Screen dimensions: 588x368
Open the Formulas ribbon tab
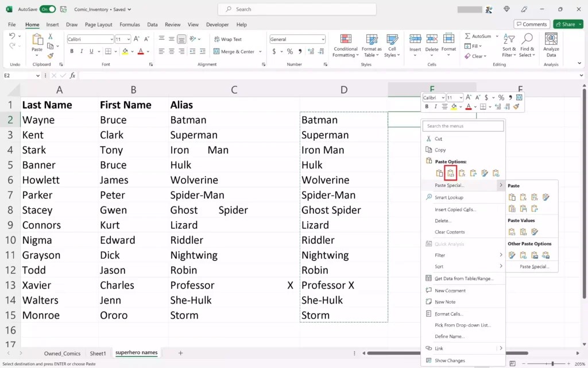[x=130, y=24]
